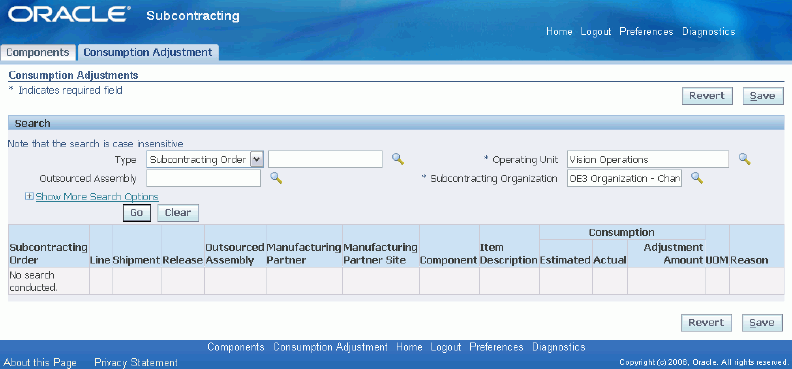The height and width of the screenshot is (369, 792).
Task: Focus the Outsourced Assembly input field
Action: pos(204,178)
